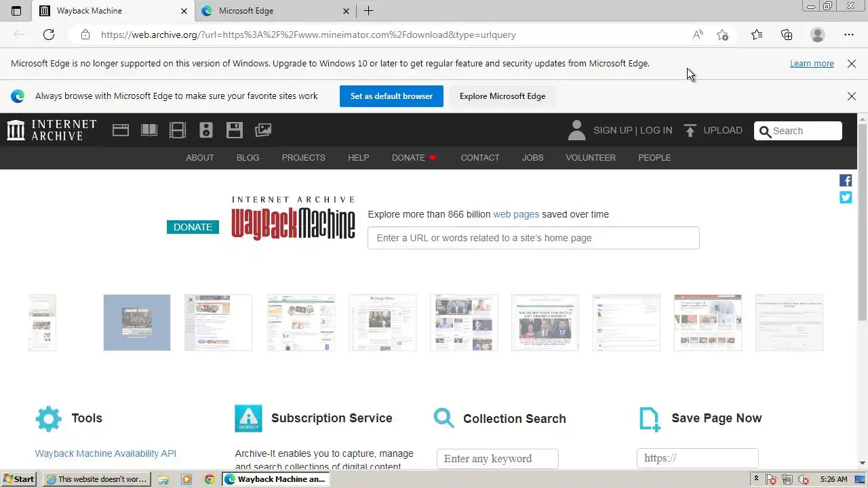Go to Internet Archive home logo
The image size is (868, 488).
click(52, 130)
